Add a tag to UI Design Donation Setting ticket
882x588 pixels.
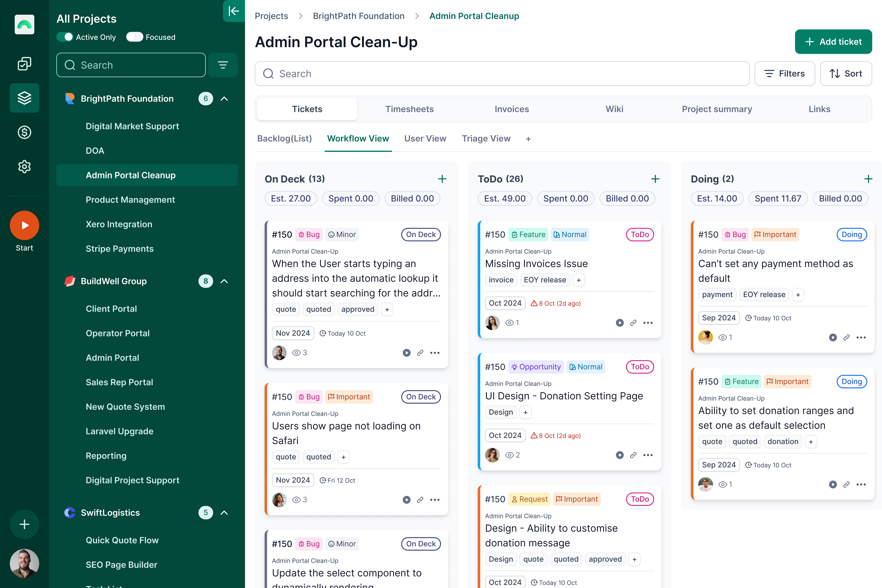click(x=525, y=413)
